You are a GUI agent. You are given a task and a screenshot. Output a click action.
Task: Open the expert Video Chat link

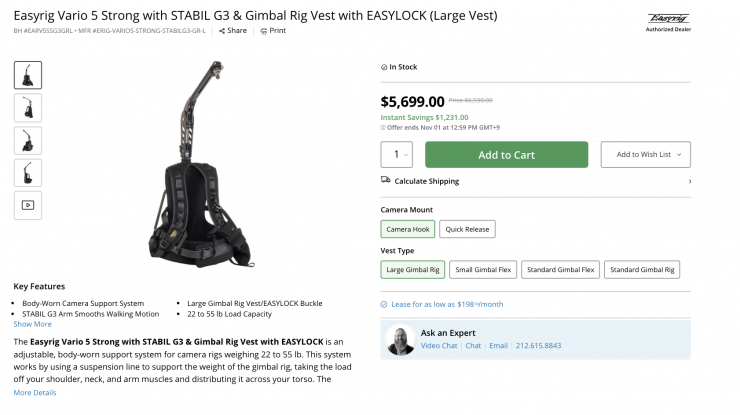439,346
